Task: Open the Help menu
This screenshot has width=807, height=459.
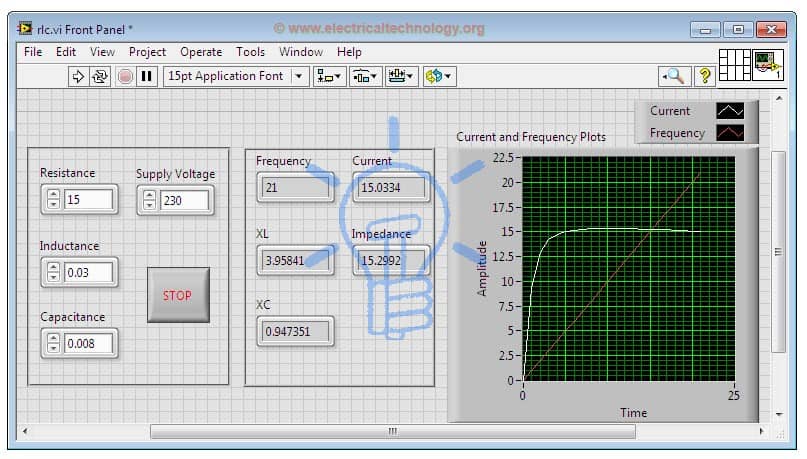Action: pyautogui.click(x=349, y=52)
